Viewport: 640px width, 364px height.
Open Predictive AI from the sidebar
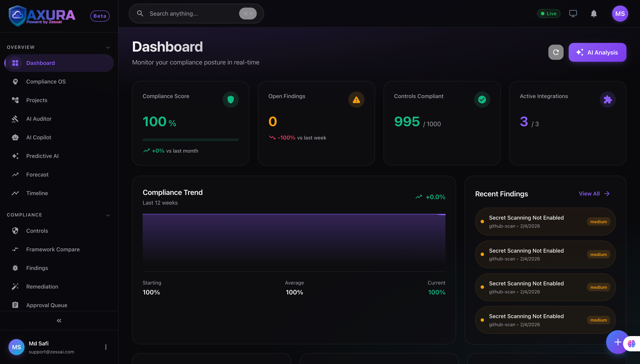(x=42, y=156)
